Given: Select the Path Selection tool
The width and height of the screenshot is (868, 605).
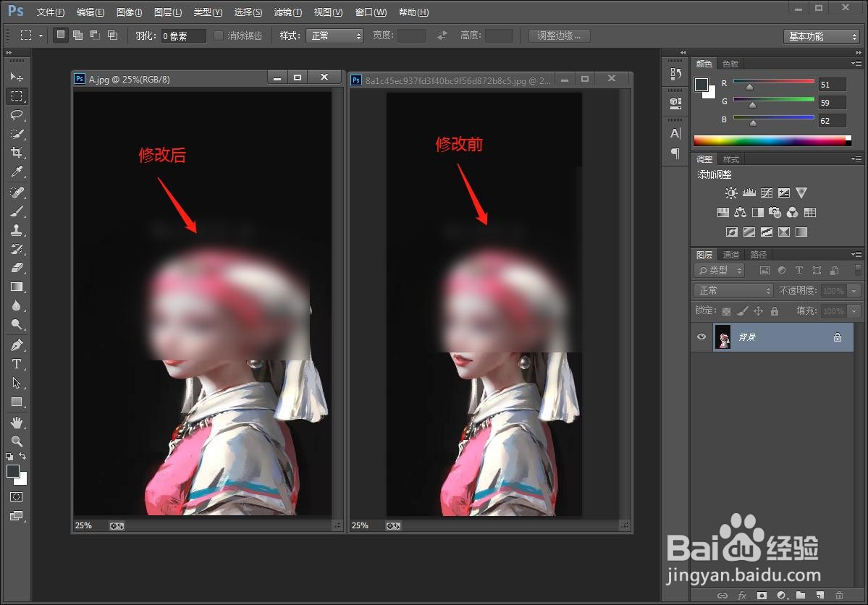Looking at the screenshot, I should click(x=17, y=383).
